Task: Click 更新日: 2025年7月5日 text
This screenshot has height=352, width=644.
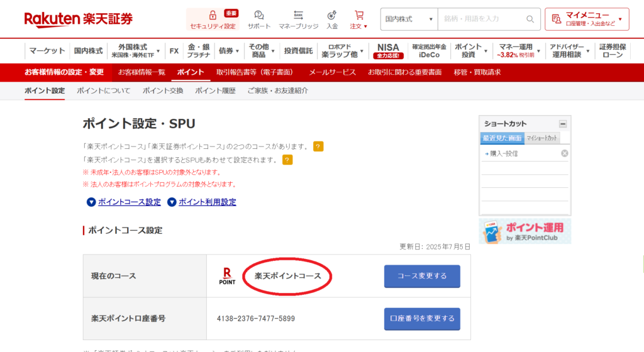Action: 435,246
